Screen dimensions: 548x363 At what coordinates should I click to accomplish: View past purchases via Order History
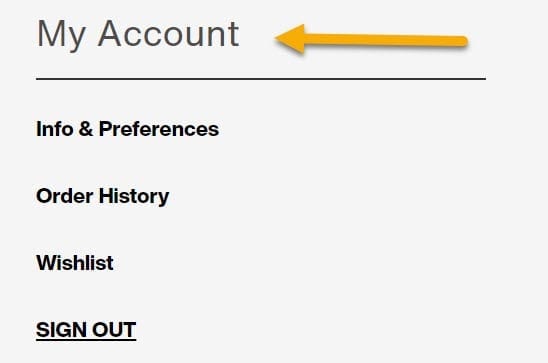point(102,196)
